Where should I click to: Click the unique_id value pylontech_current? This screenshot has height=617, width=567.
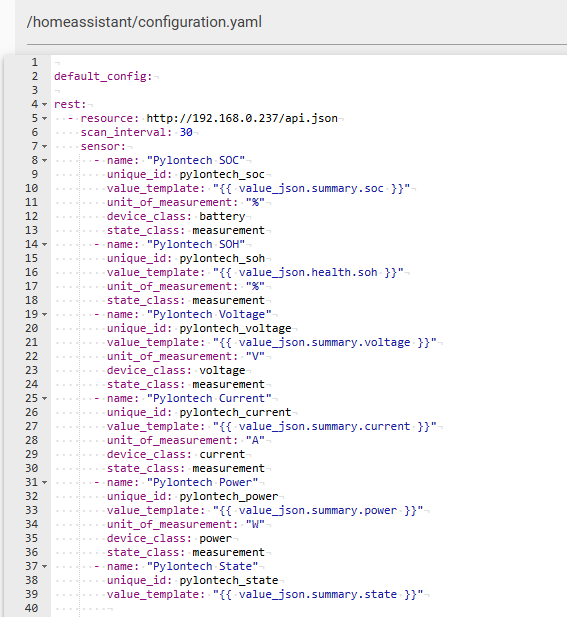[x=235, y=412]
